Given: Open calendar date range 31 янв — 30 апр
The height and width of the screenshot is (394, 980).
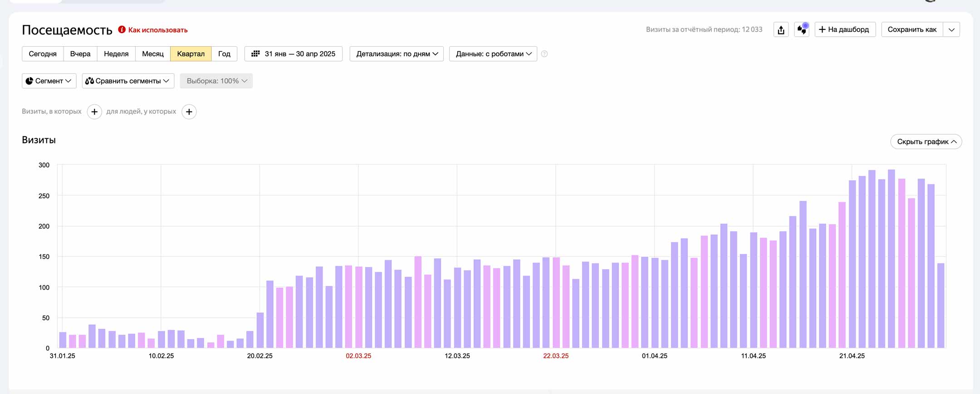Looking at the screenshot, I should (294, 54).
